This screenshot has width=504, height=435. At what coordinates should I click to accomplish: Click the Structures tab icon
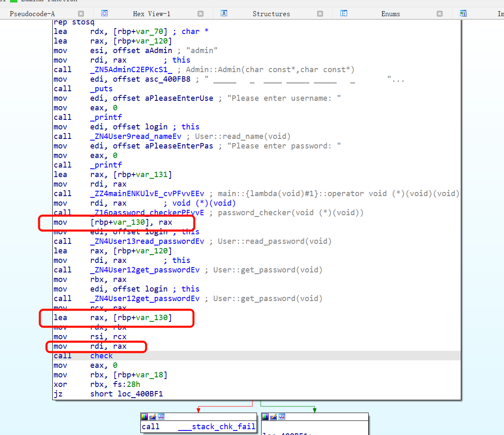point(224,13)
